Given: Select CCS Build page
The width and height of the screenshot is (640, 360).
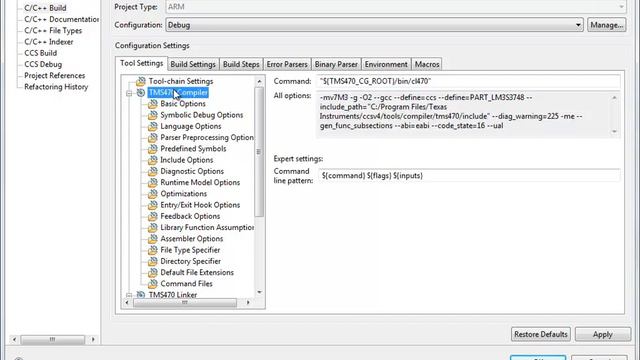Looking at the screenshot, I should click(40, 53).
